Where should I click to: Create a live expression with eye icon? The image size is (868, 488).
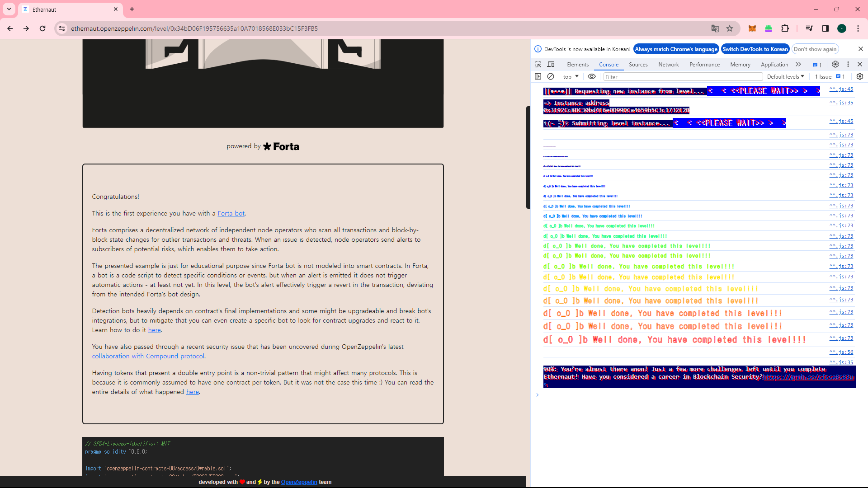click(592, 77)
